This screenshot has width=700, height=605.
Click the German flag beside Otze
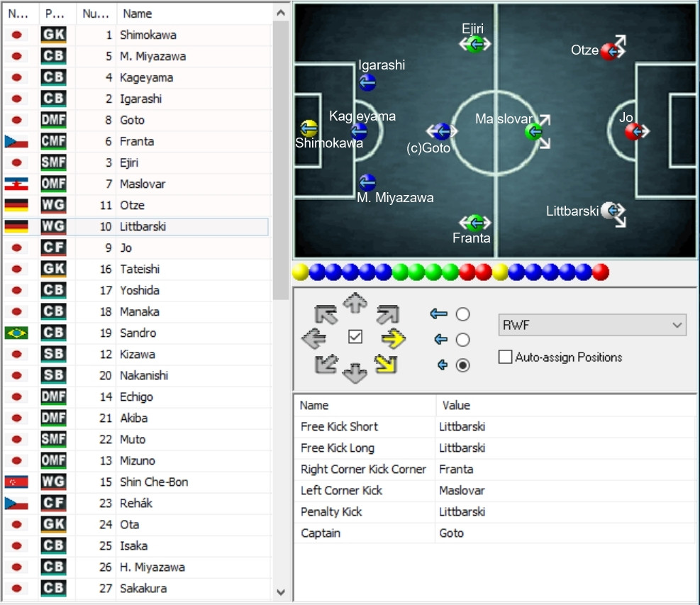pyautogui.click(x=16, y=205)
